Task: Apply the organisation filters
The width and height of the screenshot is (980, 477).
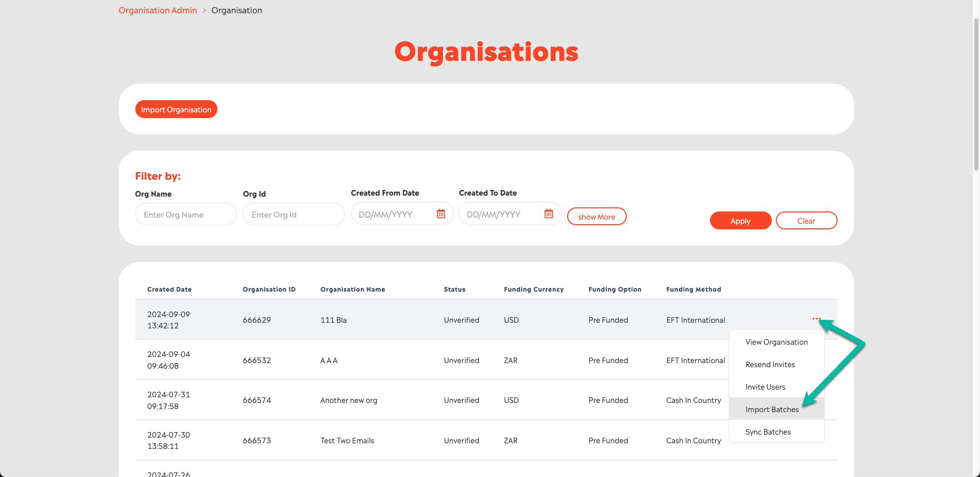Action: tap(740, 221)
